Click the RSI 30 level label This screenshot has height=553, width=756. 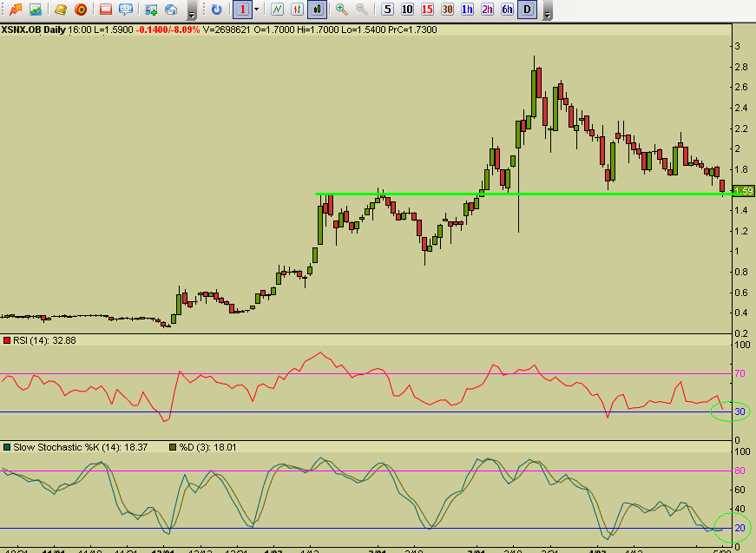coord(740,411)
